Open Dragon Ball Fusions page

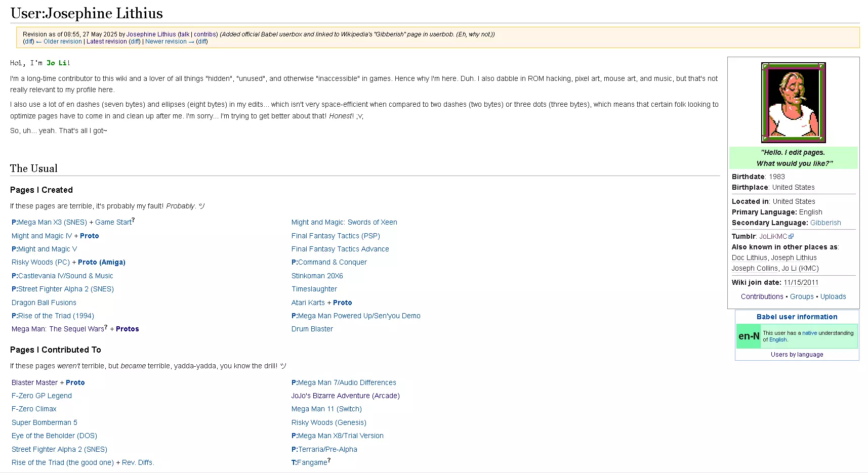click(x=44, y=303)
